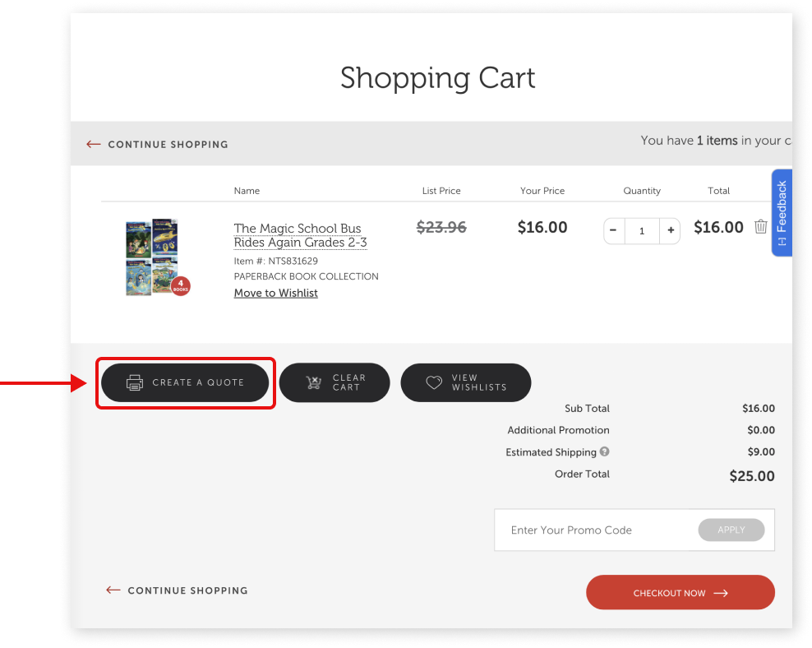Click the trash icon to remove item
The width and height of the screenshot is (812, 648).
761,227
